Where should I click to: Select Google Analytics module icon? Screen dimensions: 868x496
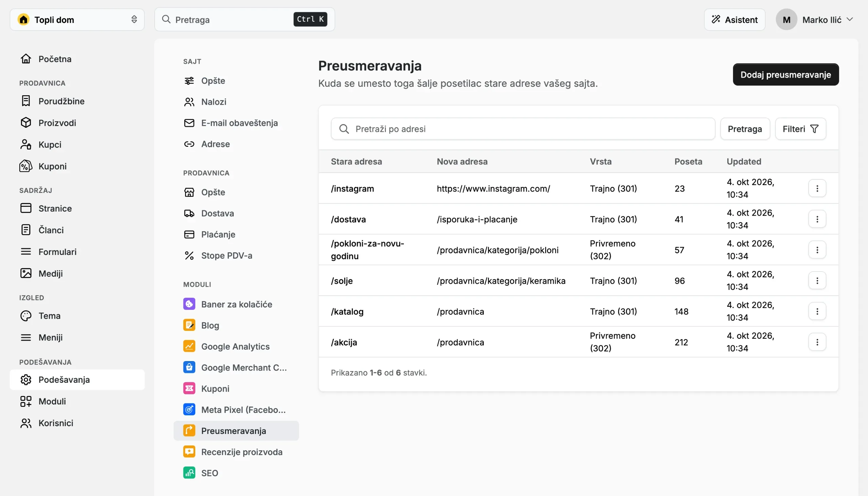(x=189, y=346)
